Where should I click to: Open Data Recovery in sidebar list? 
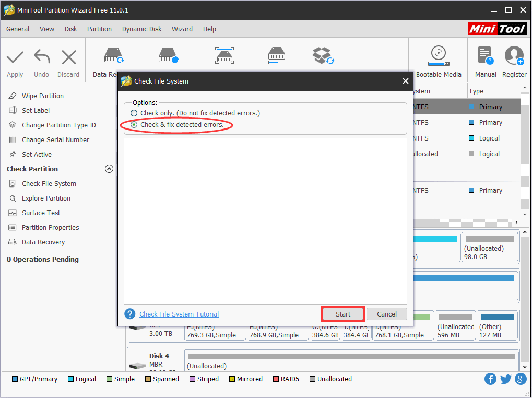pyautogui.click(x=43, y=242)
